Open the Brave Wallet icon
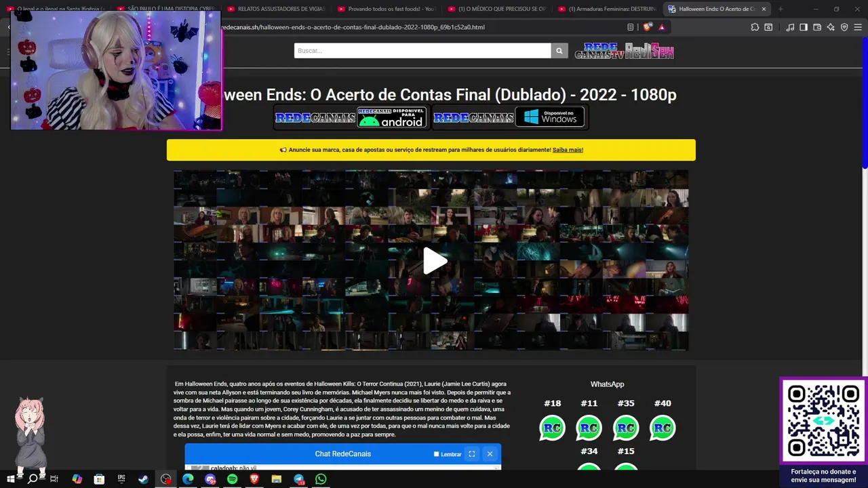 tap(817, 27)
